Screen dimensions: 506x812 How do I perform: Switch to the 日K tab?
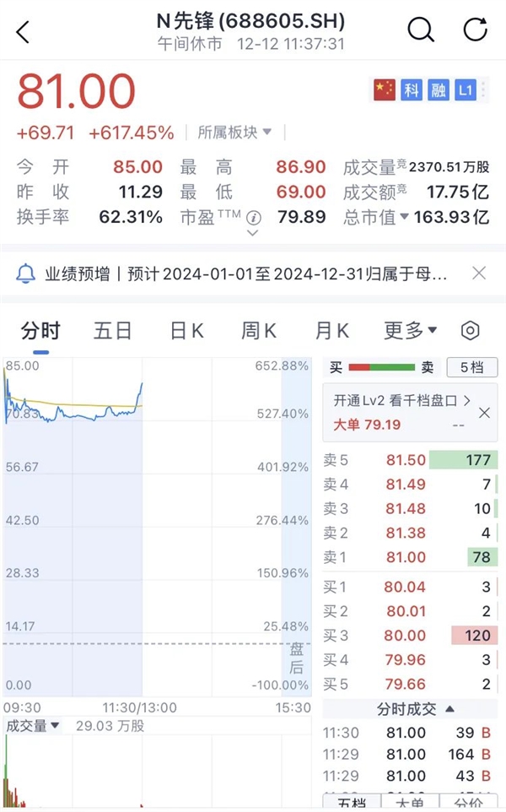186,330
